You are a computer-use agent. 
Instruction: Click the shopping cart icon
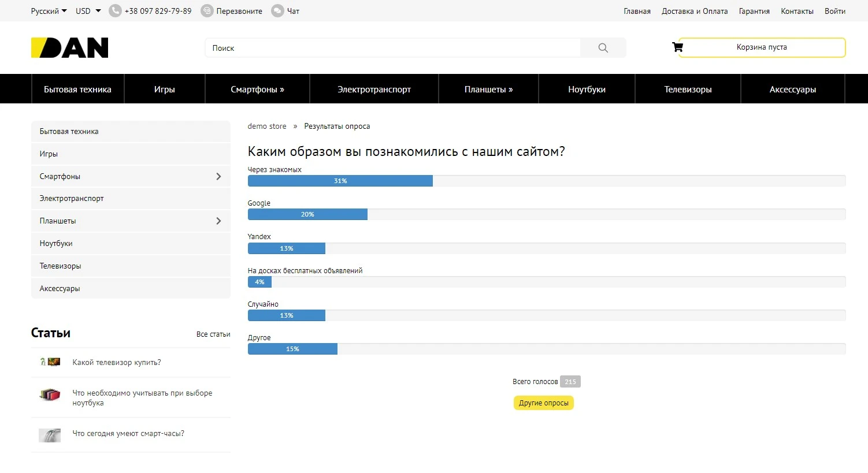[677, 47]
